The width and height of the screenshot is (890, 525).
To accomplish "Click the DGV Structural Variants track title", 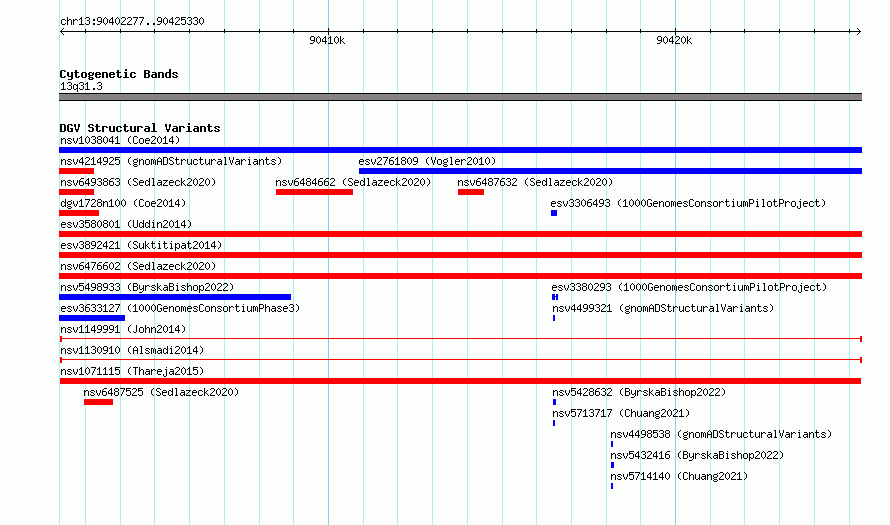I will click(x=140, y=128).
